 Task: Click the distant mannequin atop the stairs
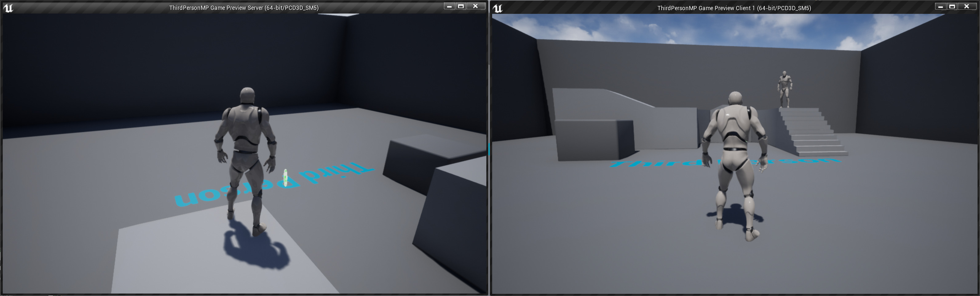[784, 89]
